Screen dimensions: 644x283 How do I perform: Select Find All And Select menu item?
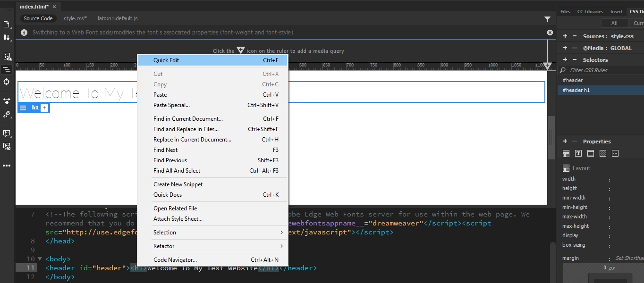point(212,171)
